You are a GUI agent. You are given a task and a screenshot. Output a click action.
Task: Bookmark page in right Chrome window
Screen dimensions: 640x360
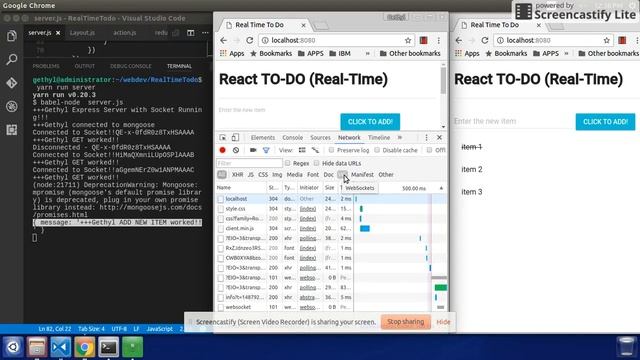click(x=607, y=40)
